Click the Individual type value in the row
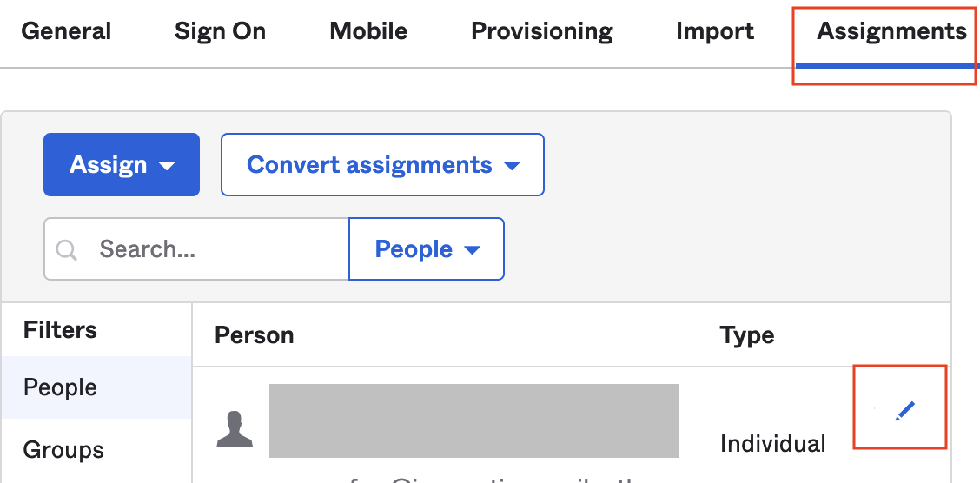Viewport: 980px width, 483px height. pyautogui.click(x=772, y=444)
